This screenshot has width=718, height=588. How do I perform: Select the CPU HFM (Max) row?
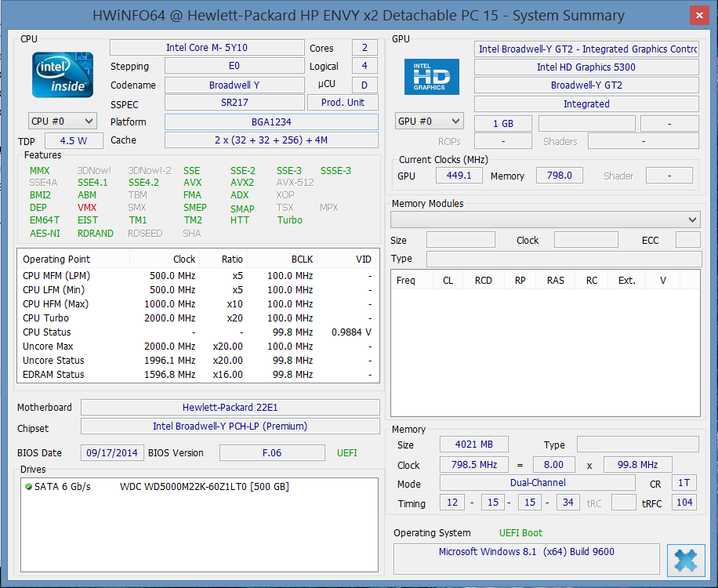click(198, 304)
